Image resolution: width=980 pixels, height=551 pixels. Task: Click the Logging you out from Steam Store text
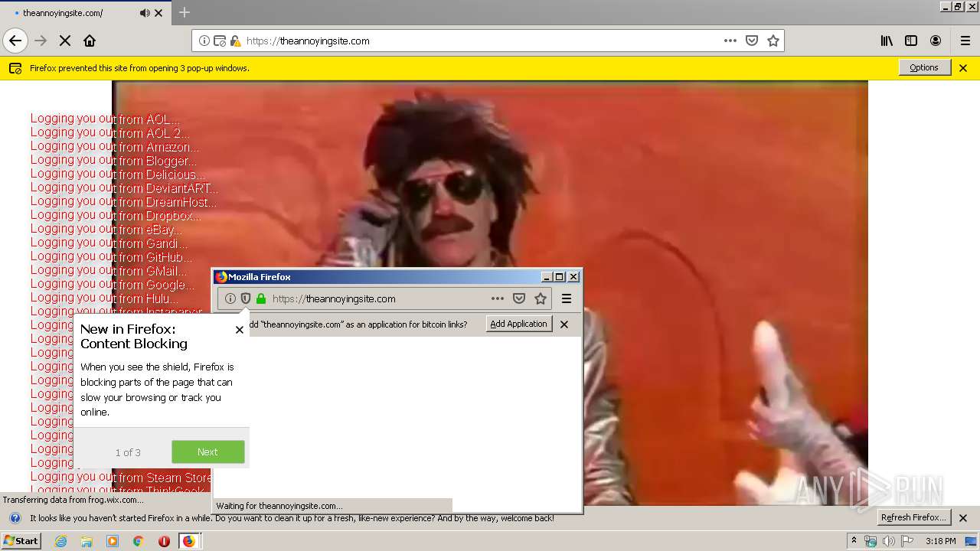coord(121,478)
